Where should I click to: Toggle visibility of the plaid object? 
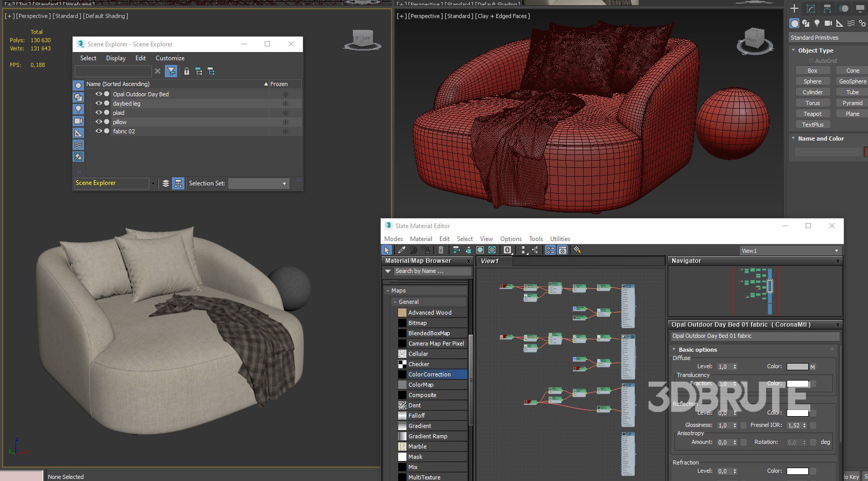click(98, 113)
